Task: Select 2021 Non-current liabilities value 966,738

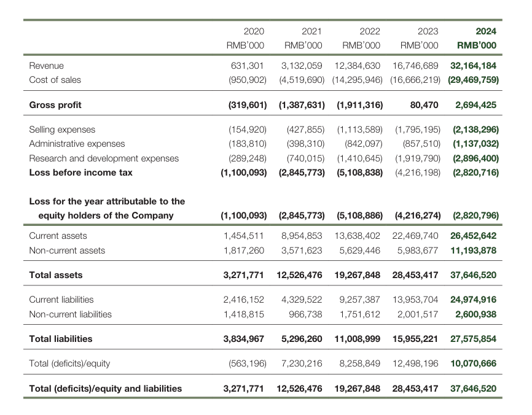Action: pyautogui.click(x=305, y=314)
